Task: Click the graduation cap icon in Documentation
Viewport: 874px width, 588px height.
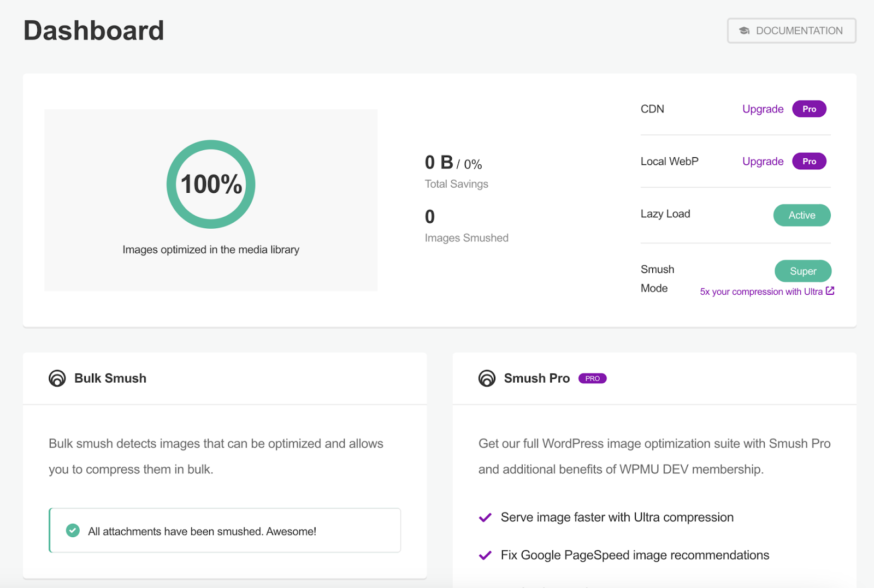Action: [744, 31]
